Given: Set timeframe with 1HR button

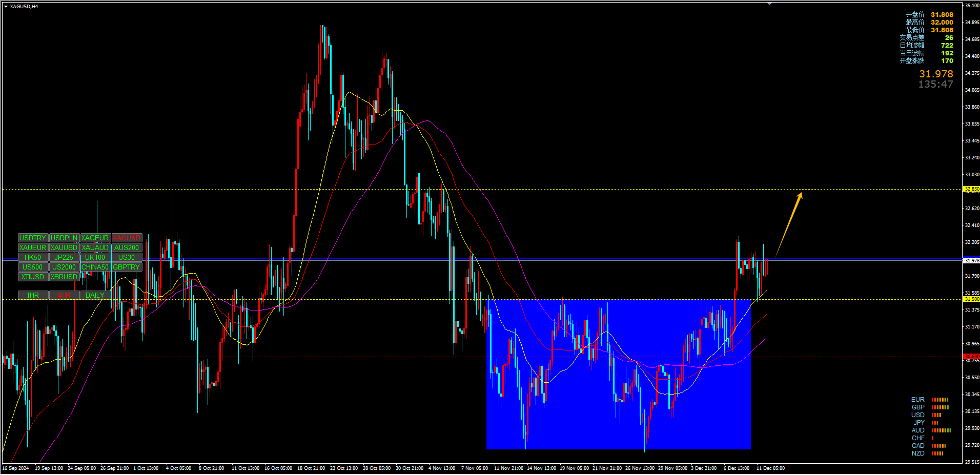Looking at the screenshot, I should click(33, 295).
